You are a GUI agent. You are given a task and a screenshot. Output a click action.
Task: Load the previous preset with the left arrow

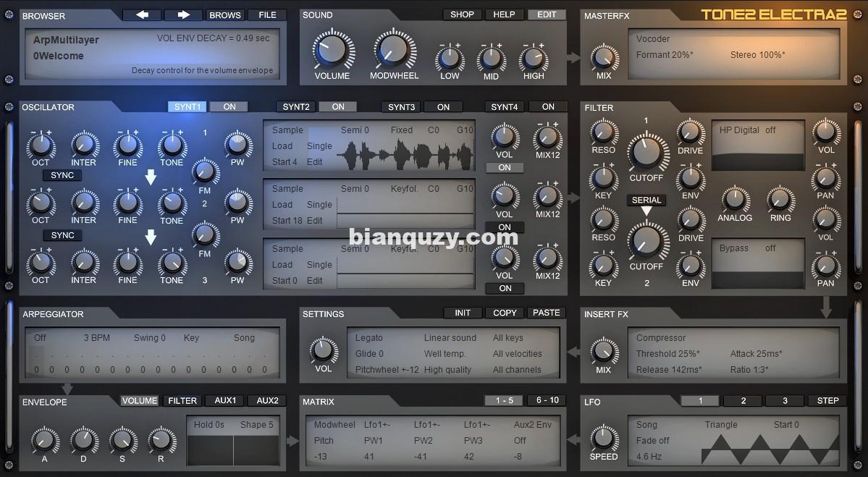click(142, 15)
